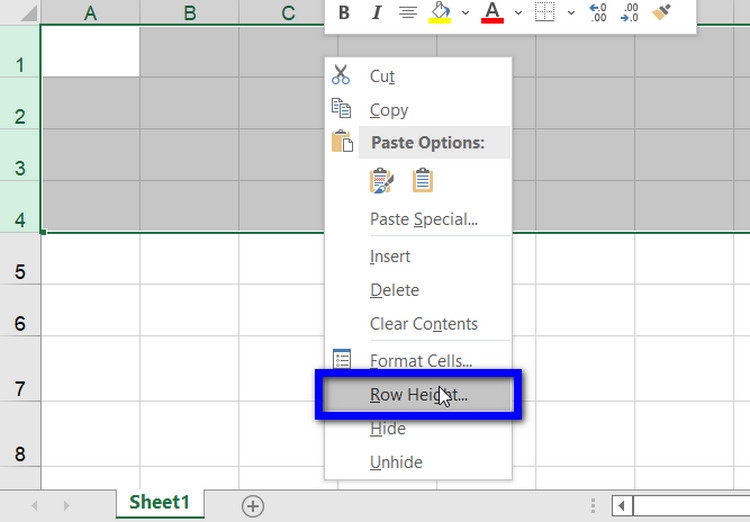This screenshot has width=750, height=522.
Task: Click cell B5
Action: point(189,259)
